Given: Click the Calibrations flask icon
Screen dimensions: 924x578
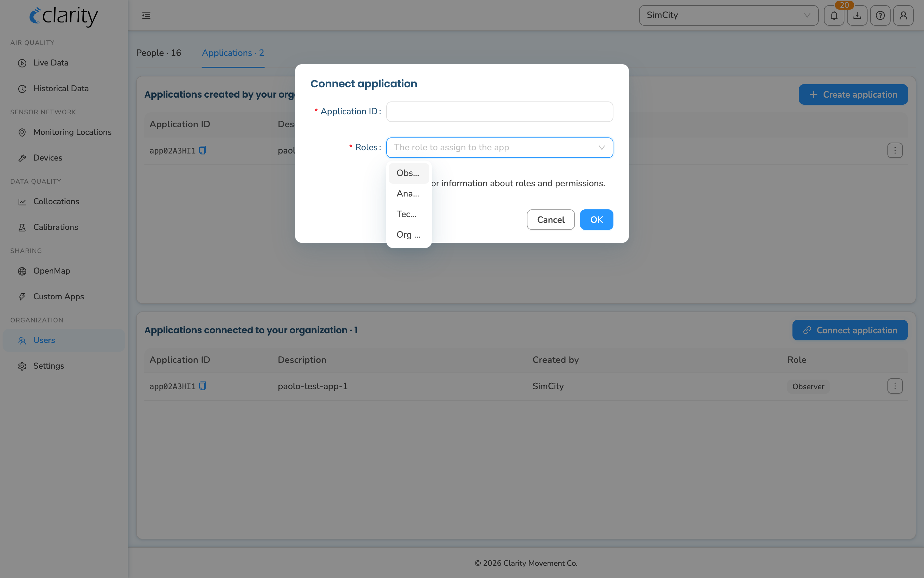Looking at the screenshot, I should (x=22, y=227).
